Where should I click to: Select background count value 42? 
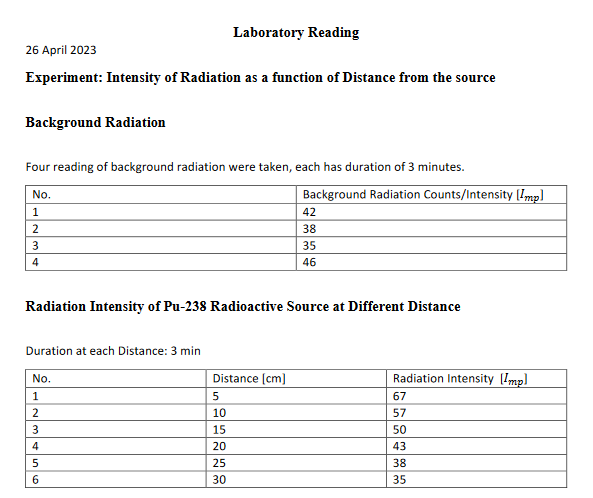click(432, 212)
